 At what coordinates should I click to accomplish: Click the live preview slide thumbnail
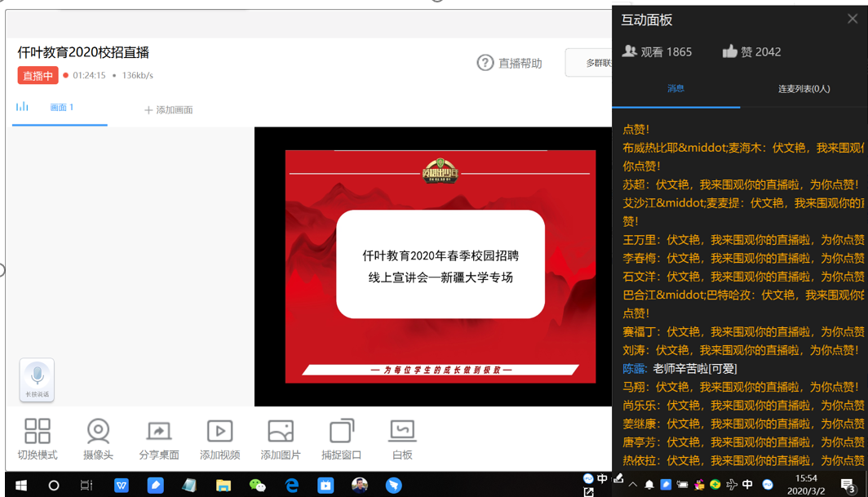point(440,267)
